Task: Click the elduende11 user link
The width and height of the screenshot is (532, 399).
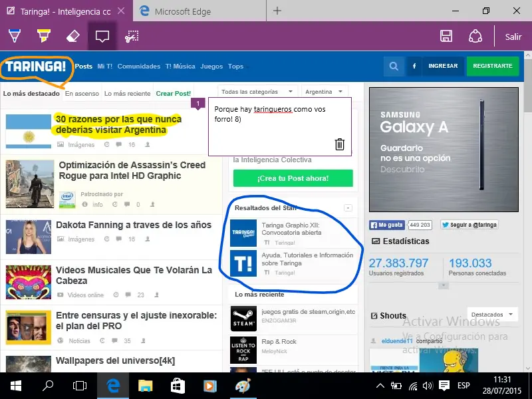Action: pyautogui.click(x=397, y=341)
